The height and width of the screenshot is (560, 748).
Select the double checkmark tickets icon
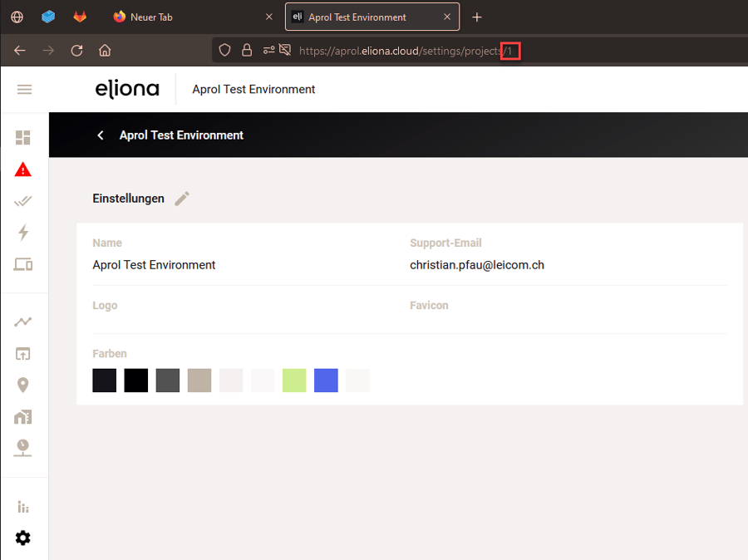coord(23,201)
